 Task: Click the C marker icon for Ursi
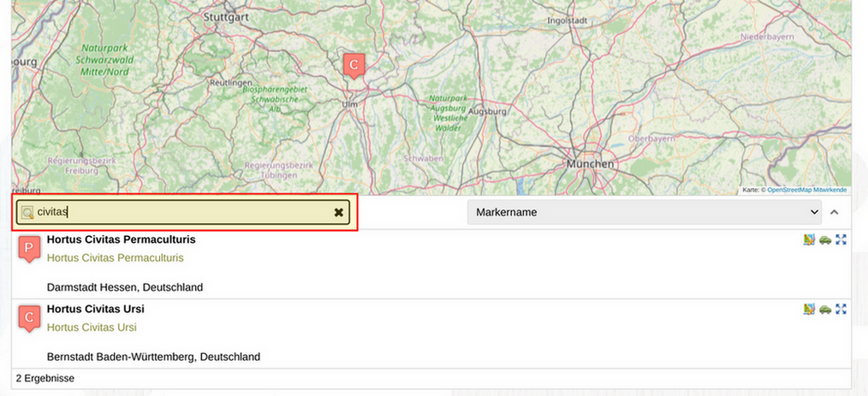coord(29,319)
